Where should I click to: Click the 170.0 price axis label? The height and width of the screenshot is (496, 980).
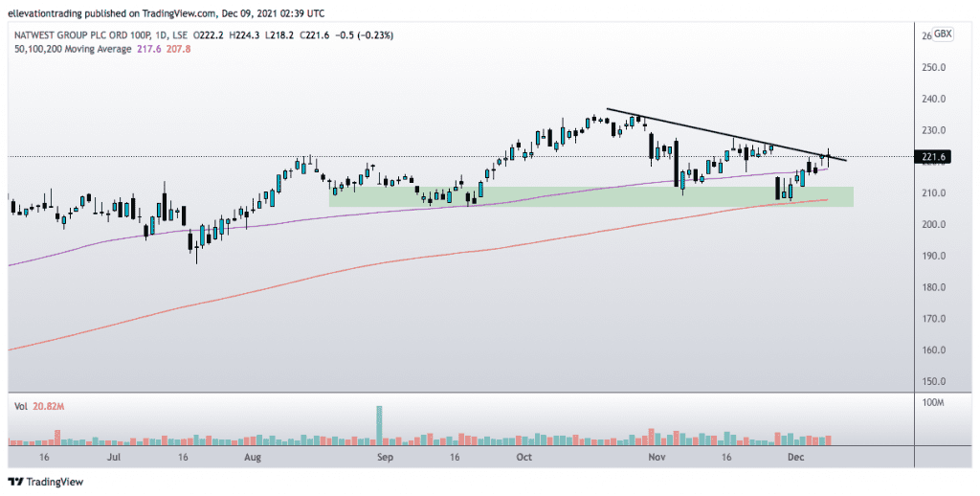[934, 319]
